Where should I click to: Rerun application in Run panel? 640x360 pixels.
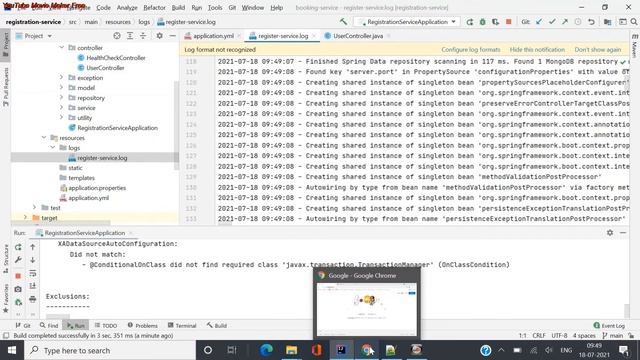tap(18, 247)
